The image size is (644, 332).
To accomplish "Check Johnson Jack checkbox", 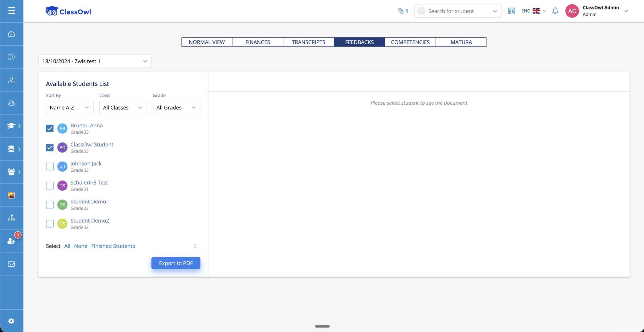I will 50,167.
